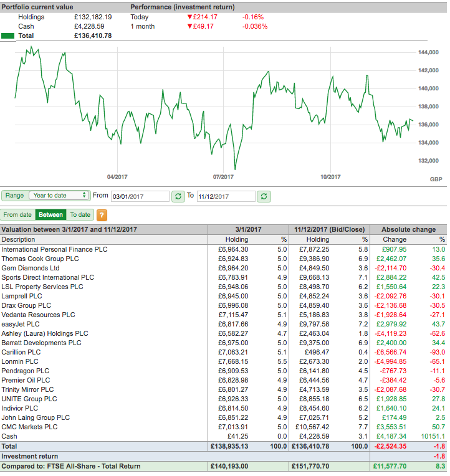Click Ashley (Laura) Holdings PLC

45,333
